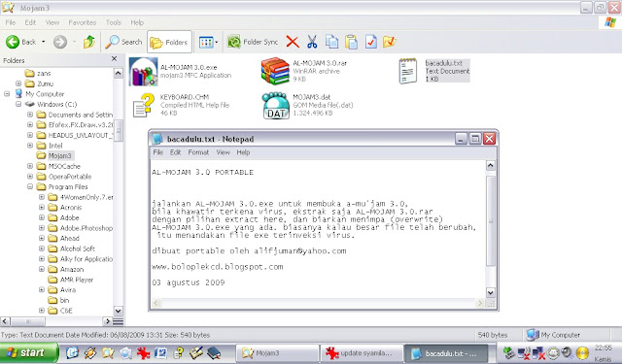The height and width of the screenshot is (364, 622).
Task: Click the Paste clipboard icon
Action: (351, 42)
